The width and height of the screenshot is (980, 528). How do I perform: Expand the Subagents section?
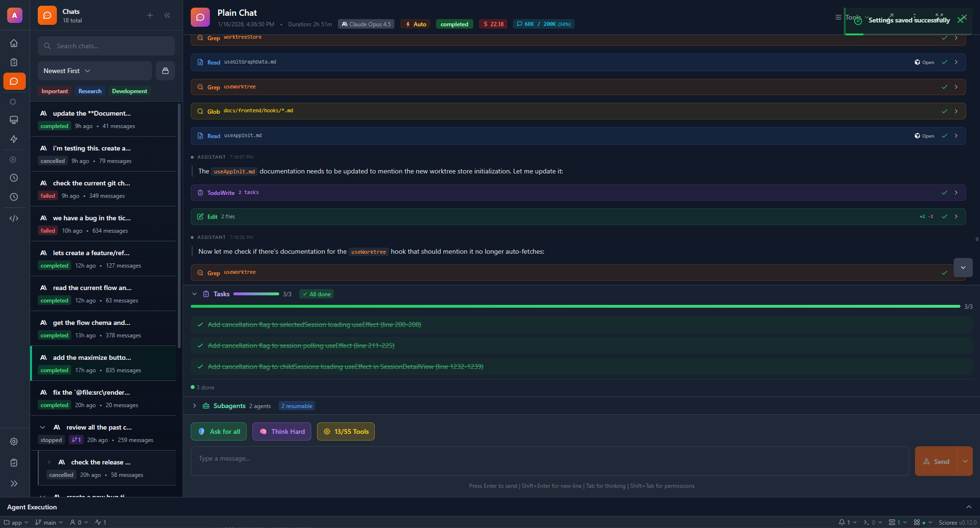coord(195,405)
